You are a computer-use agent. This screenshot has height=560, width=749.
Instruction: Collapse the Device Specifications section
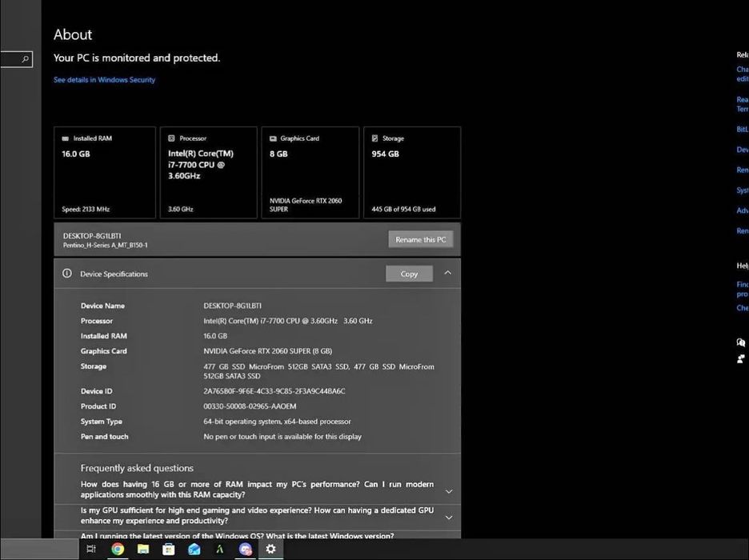447,273
